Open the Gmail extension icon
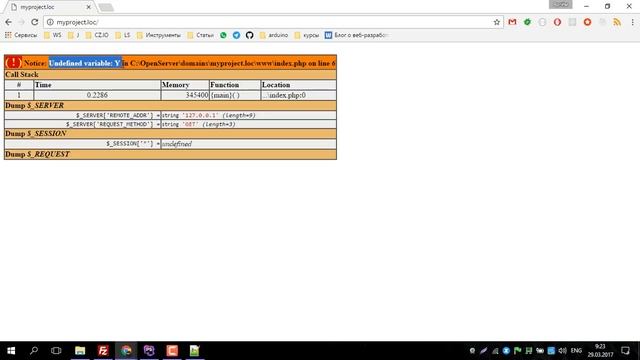This screenshot has width=640, height=360. click(512, 22)
